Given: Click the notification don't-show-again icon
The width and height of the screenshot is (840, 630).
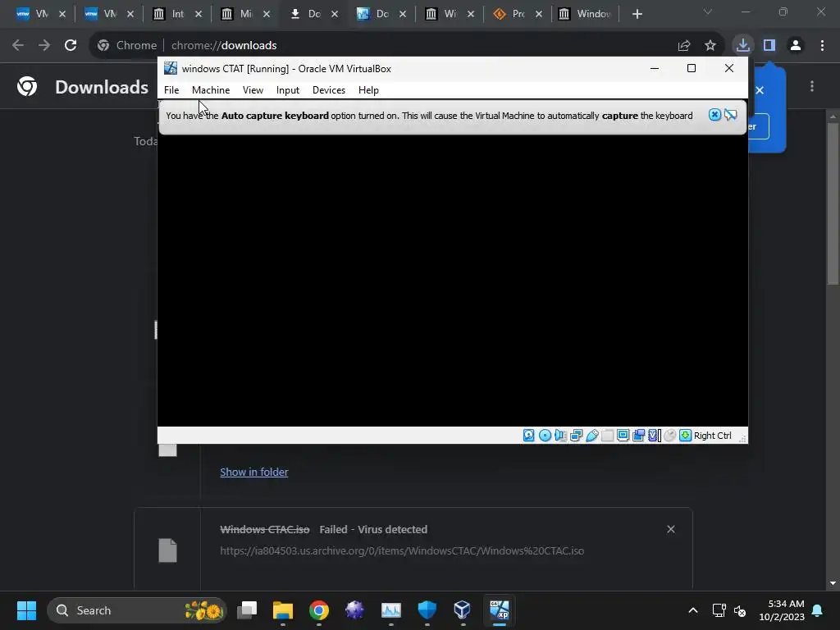Looking at the screenshot, I should tap(731, 115).
